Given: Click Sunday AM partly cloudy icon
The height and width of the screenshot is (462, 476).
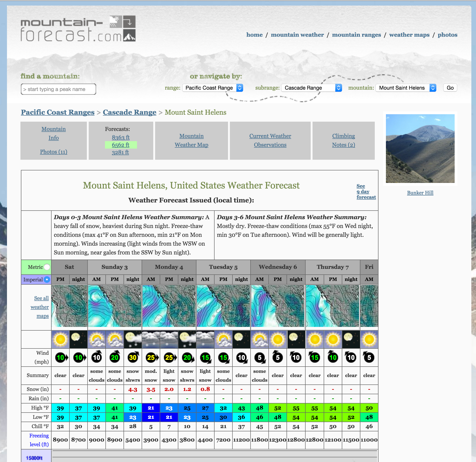Looking at the screenshot, I should [97, 339].
